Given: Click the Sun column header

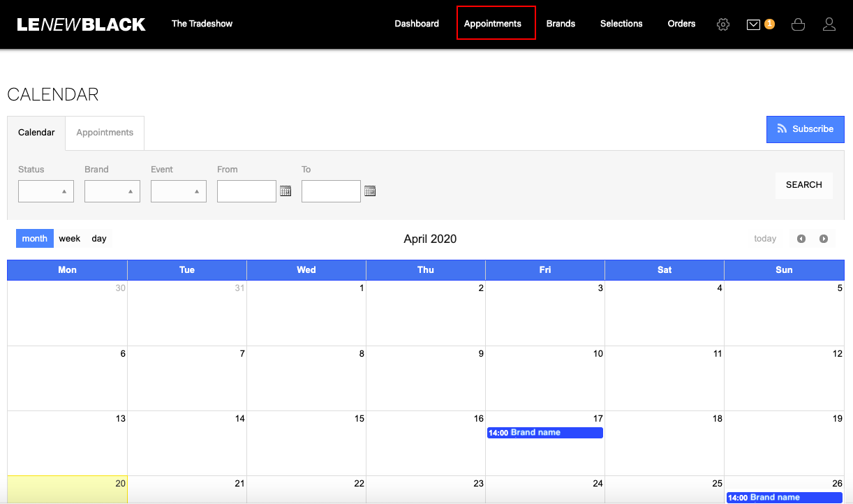Looking at the screenshot, I should [x=784, y=270].
